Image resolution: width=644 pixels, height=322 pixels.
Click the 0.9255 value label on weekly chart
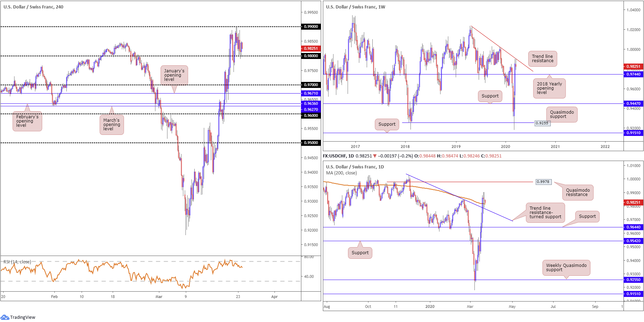542,123
